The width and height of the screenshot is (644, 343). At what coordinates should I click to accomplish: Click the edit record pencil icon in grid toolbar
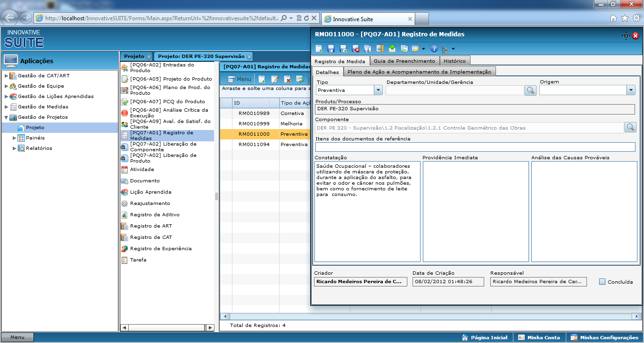(x=274, y=79)
